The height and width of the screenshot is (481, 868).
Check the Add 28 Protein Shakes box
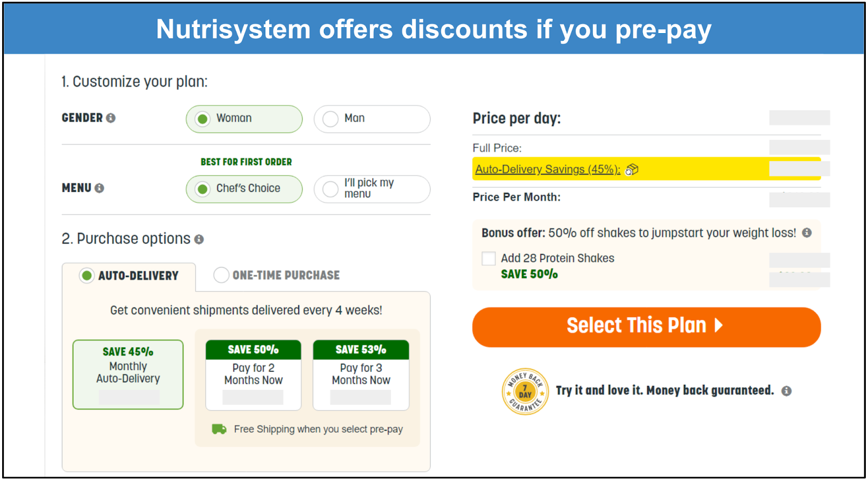(489, 258)
